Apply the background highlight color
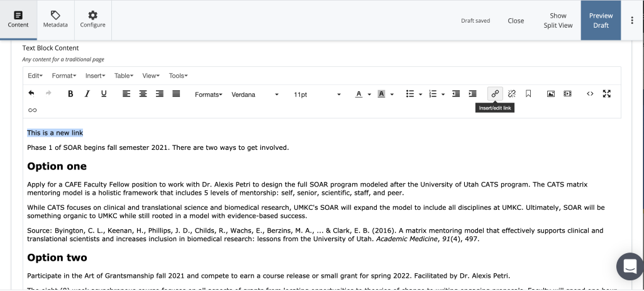644x291 pixels. coord(381,94)
